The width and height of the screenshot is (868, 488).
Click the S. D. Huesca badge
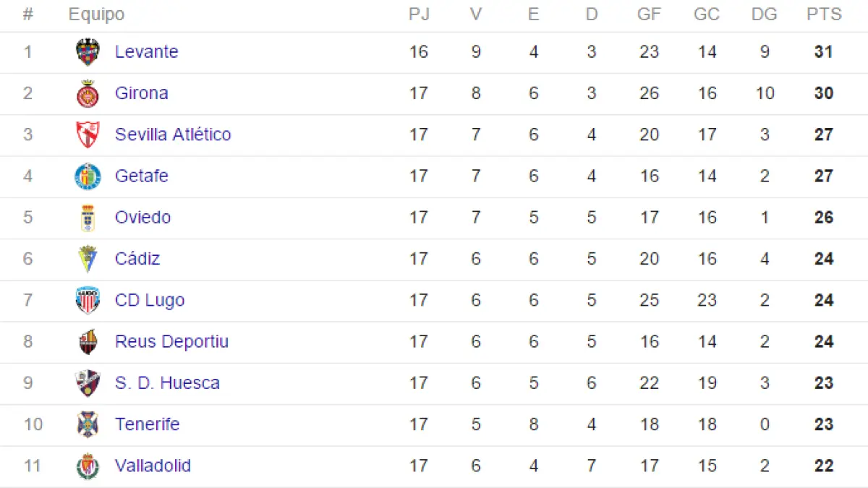[x=88, y=383]
